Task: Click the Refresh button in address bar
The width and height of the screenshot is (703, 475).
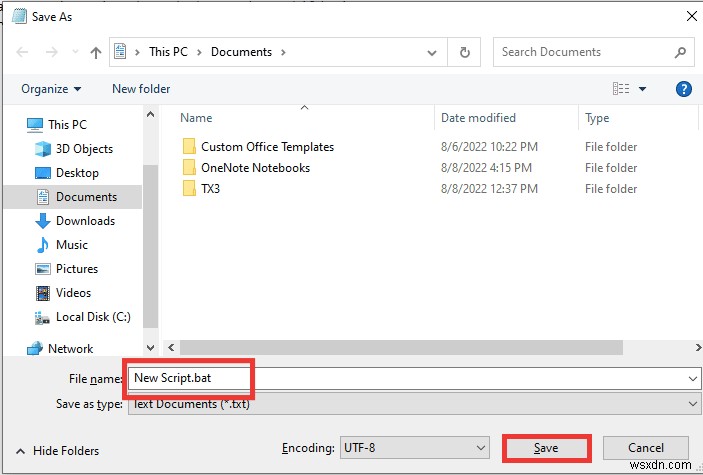Action: pos(464,52)
